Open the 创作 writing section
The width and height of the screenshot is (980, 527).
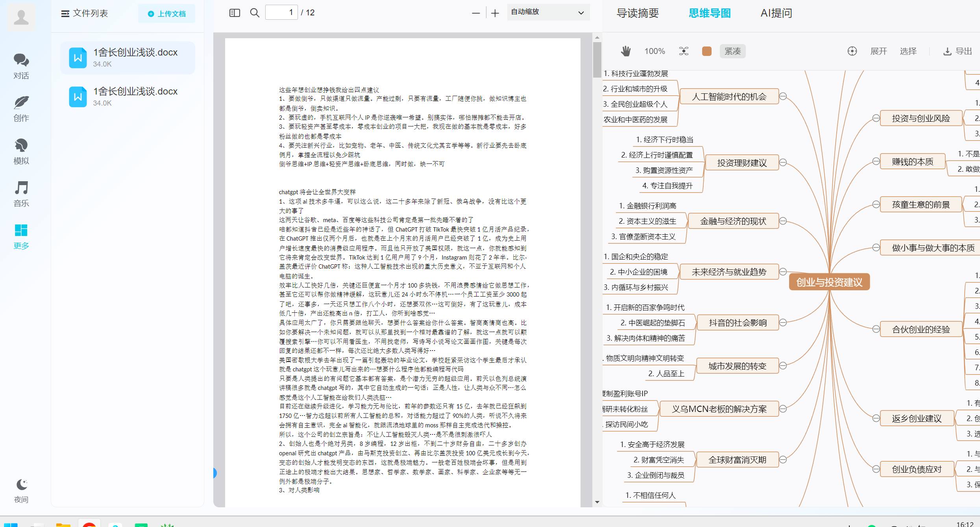(21, 109)
